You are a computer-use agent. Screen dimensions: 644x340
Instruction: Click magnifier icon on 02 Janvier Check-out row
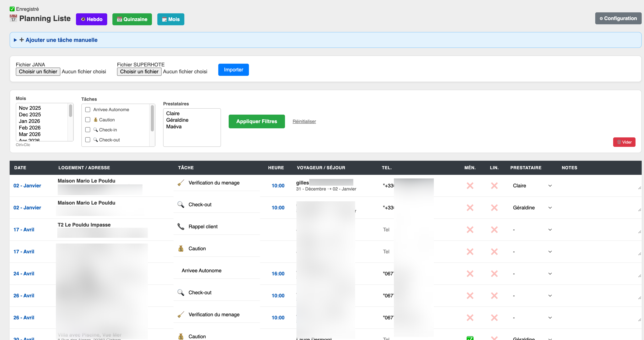(x=181, y=204)
